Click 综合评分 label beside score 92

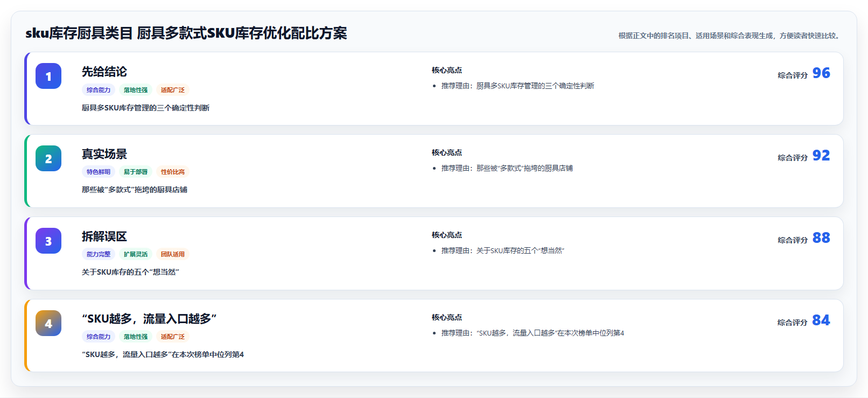pos(793,158)
